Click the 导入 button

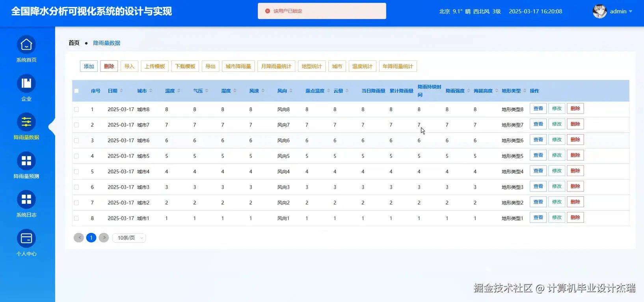(x=129, y=66)
